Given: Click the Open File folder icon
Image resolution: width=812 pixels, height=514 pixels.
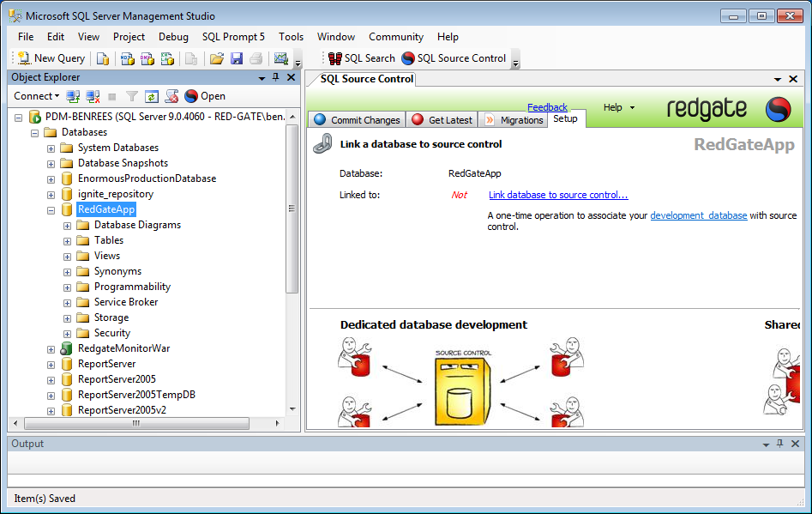Looking at the screenshot, I should pos(216,58).
